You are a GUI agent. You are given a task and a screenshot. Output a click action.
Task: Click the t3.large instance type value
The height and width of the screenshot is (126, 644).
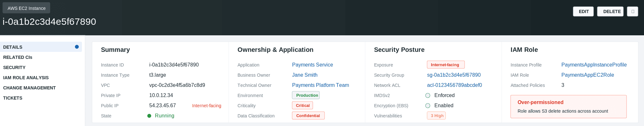click(x=158, y=75)
